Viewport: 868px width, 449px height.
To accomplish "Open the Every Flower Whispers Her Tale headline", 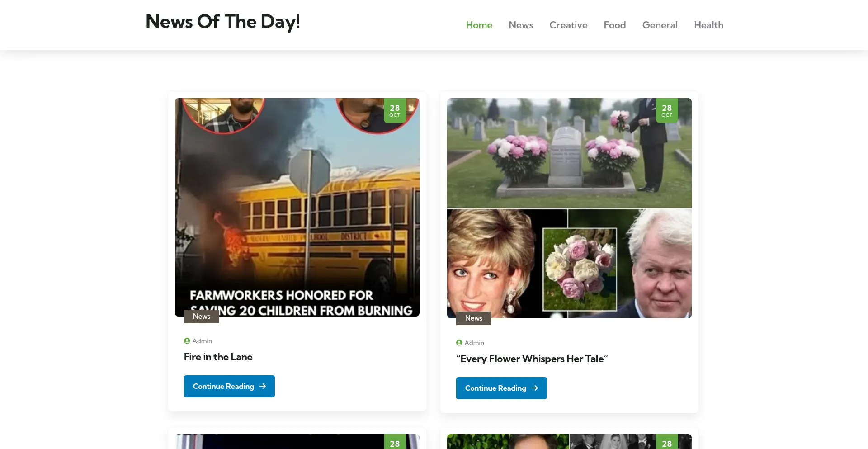I will (532, 359).
